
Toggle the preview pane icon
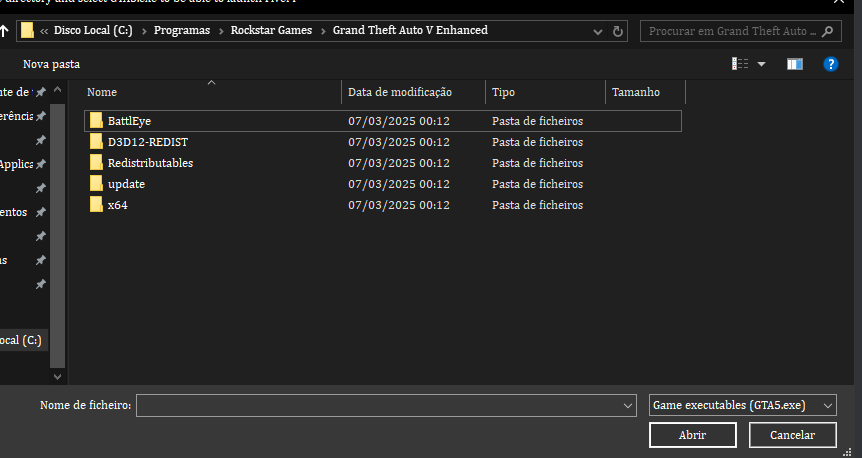[x=795, y=64]
